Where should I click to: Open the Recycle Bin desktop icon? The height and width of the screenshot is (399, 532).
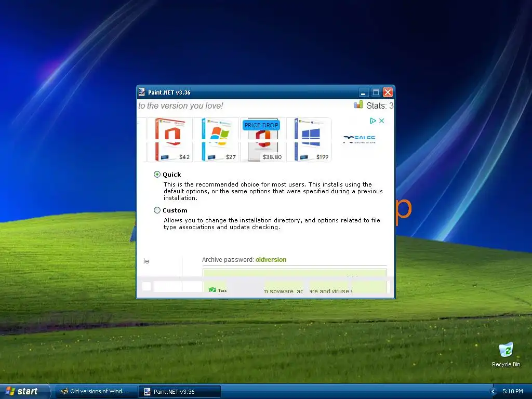506,355
